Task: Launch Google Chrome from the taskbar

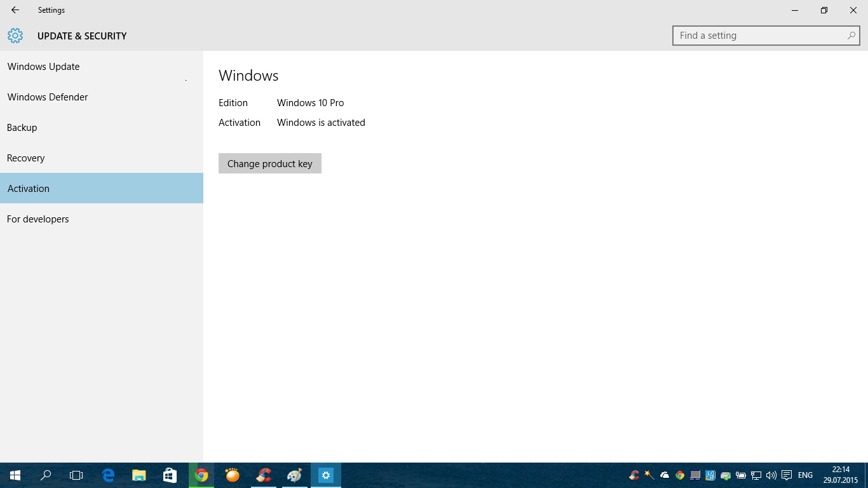Action: [x=201, y=475]
